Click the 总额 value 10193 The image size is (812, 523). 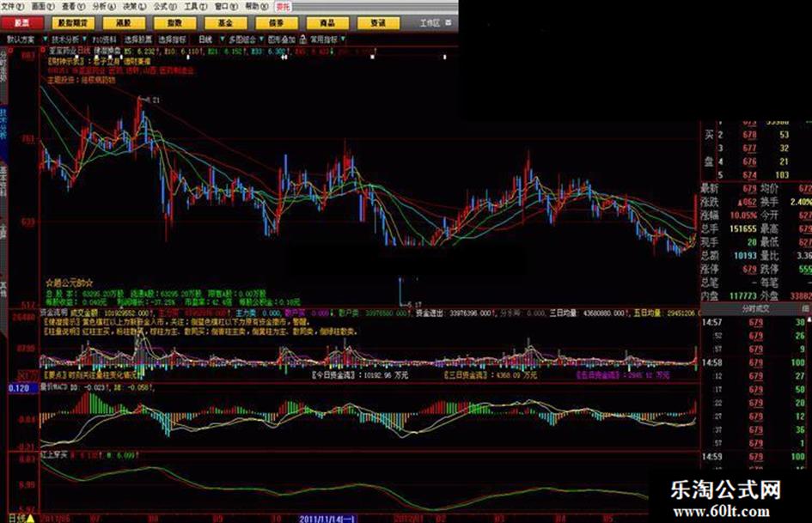[745, 255]
